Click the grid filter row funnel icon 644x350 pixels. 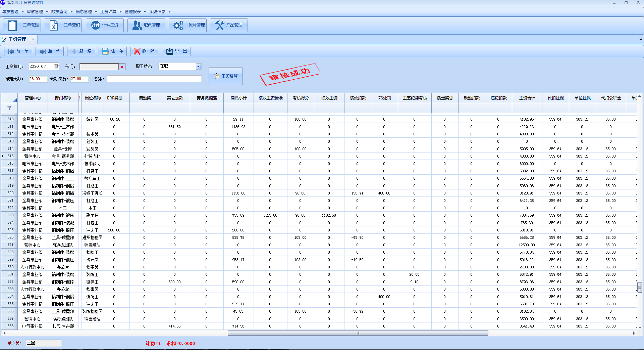click(x=9, y=108)
